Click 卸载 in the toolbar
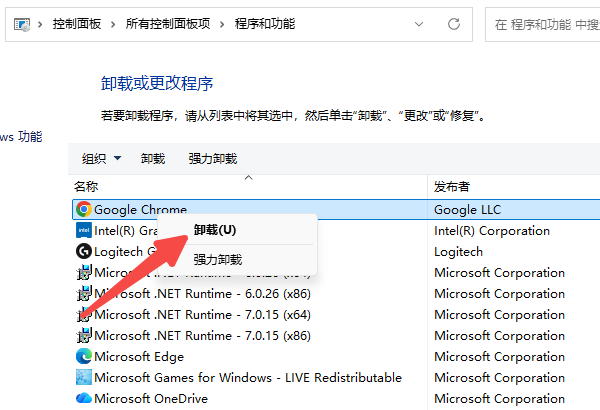Viewport: 600px width, 410px height. click(153, 158)
